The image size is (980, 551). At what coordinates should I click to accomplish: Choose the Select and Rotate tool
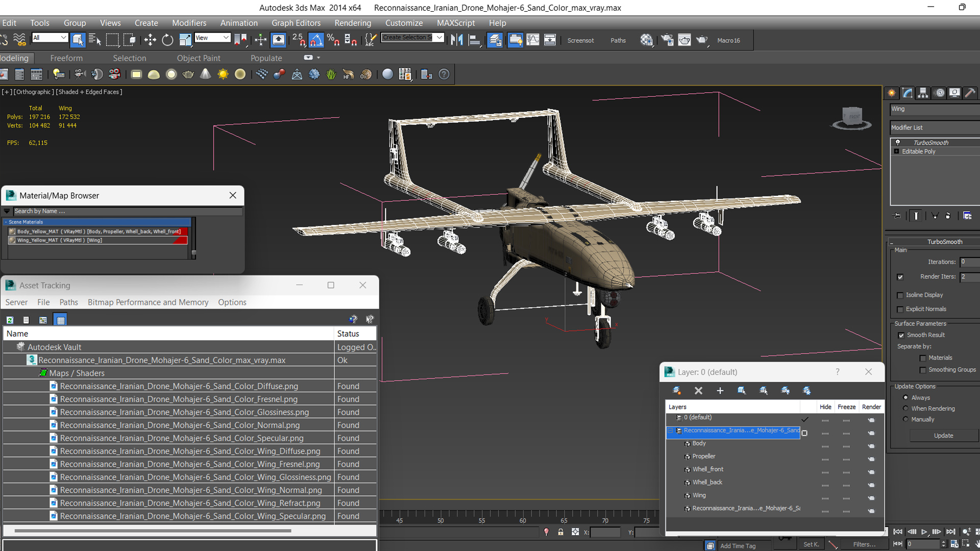pyautogui.click(x=167, y=40)
